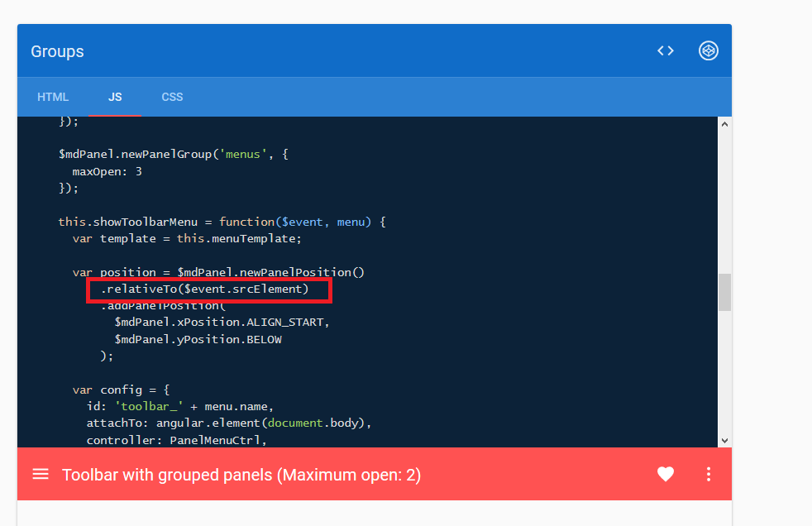Click the 'Groups' heading text
Image resolution: width=812 pixels, height=526 pixels.
tap(57, 51)
